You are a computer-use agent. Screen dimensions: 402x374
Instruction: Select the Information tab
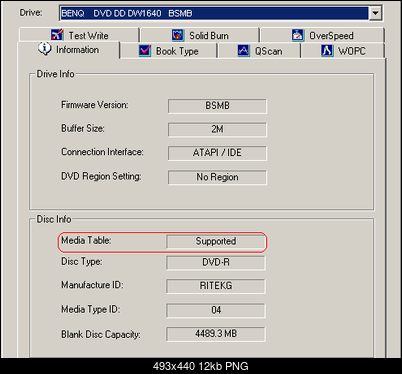tap(68, 50)
